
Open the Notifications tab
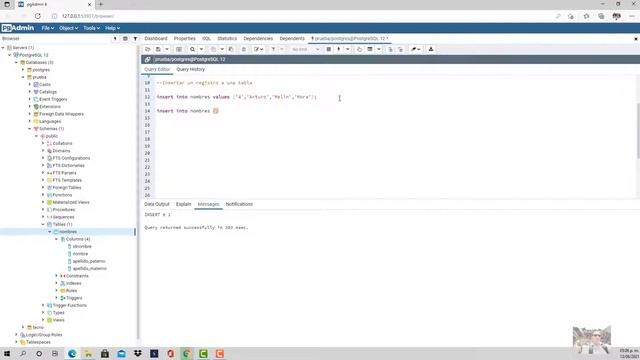(x=239, y=204)
